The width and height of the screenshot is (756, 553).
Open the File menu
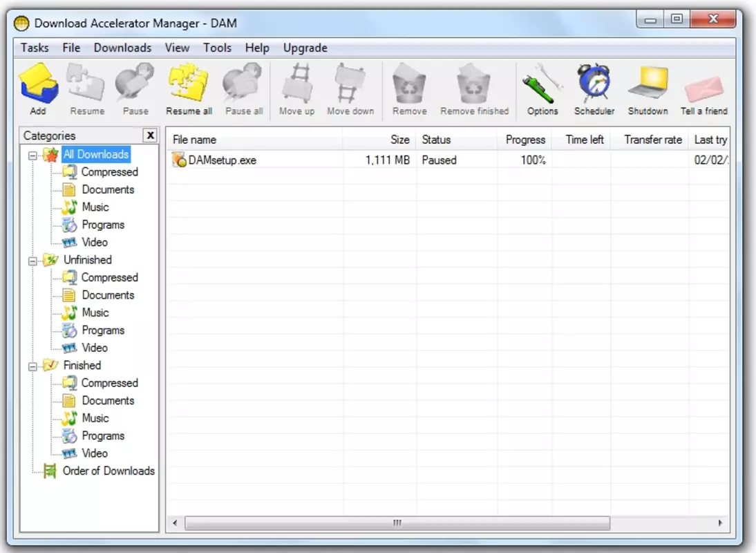[x=71, y=48]
